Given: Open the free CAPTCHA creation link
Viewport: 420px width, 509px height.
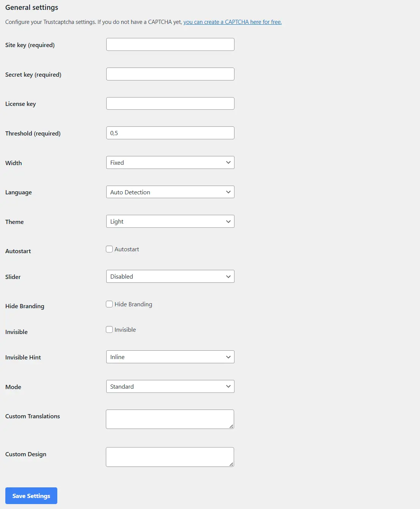Looking at the screenshot, I should 233,22.
